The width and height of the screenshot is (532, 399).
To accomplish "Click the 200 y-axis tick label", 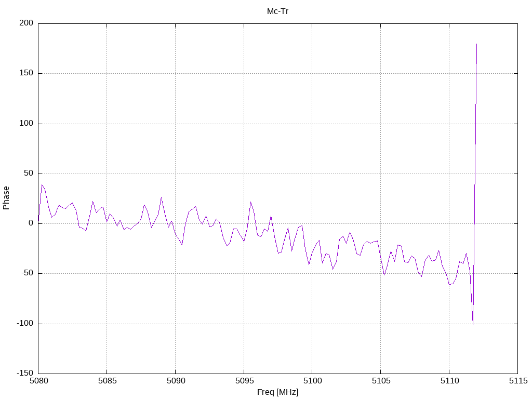I will 26,23.
